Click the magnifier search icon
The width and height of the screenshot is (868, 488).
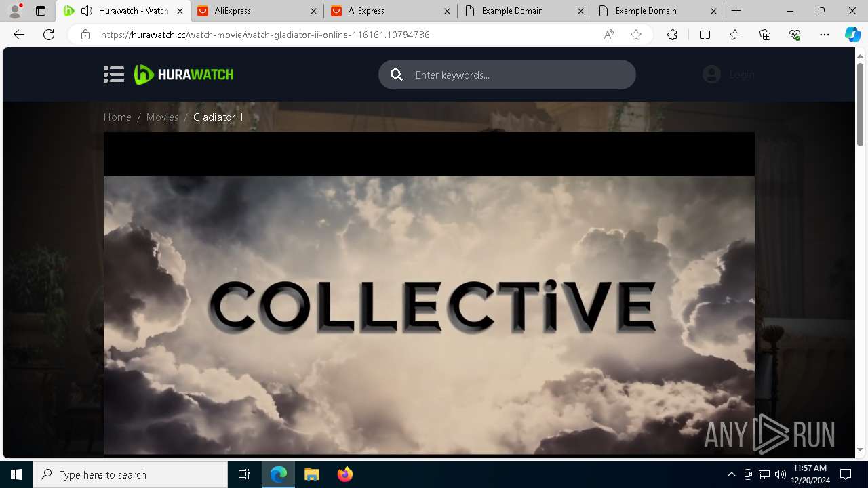pos(397,75)
